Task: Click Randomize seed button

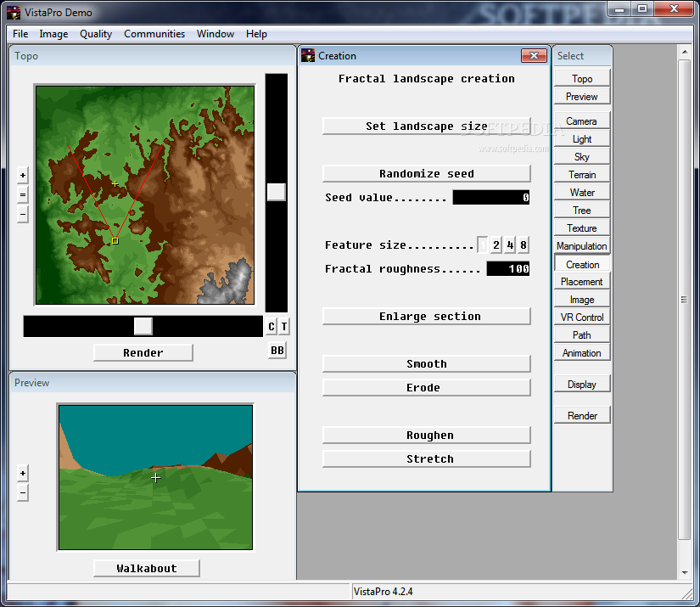Action: coord(427,174)
